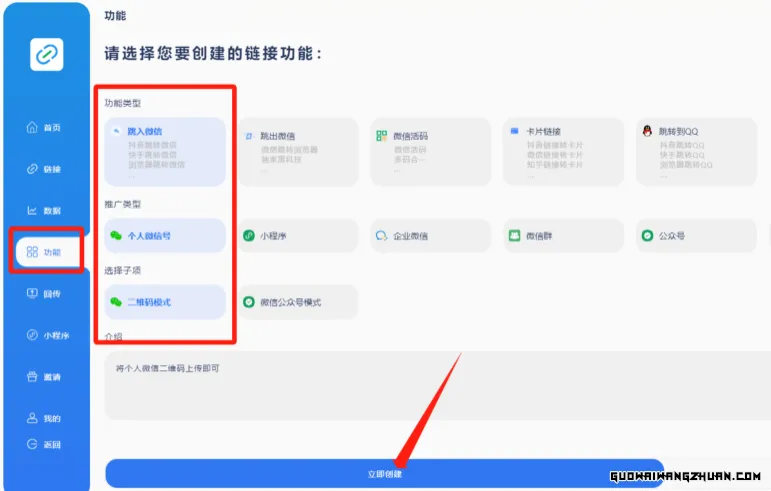Click the 公众号 green circle icon
This screenshot has width=771, height=491.
tap(648, 235)
